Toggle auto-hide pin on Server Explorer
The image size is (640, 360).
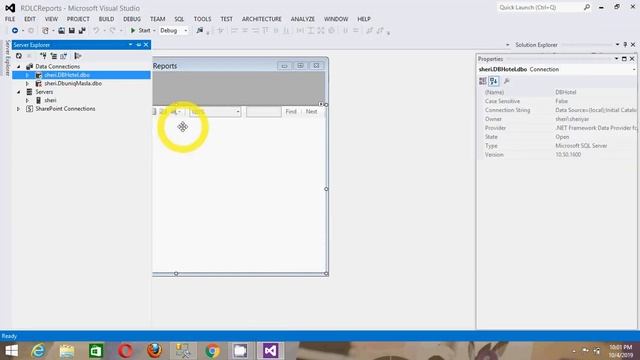138,44
